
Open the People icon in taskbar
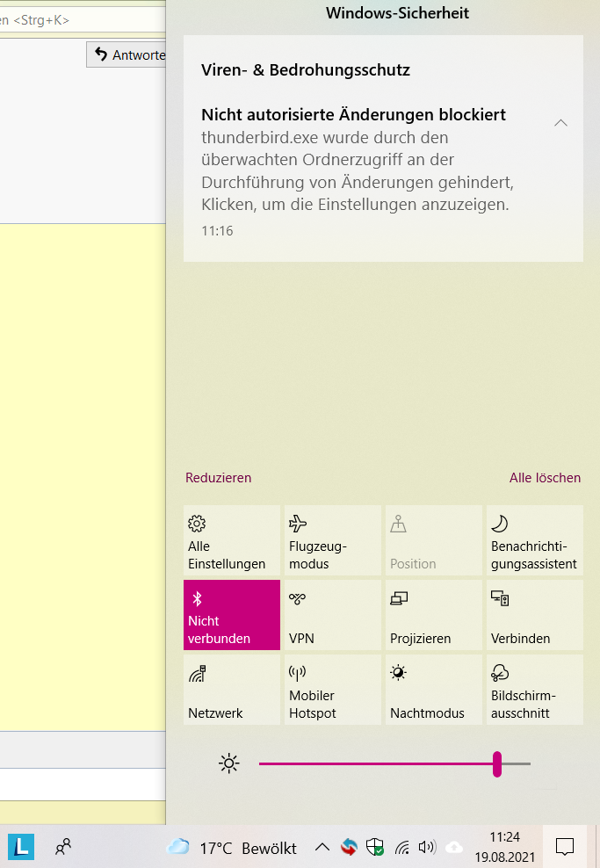(x=63, y=846)
